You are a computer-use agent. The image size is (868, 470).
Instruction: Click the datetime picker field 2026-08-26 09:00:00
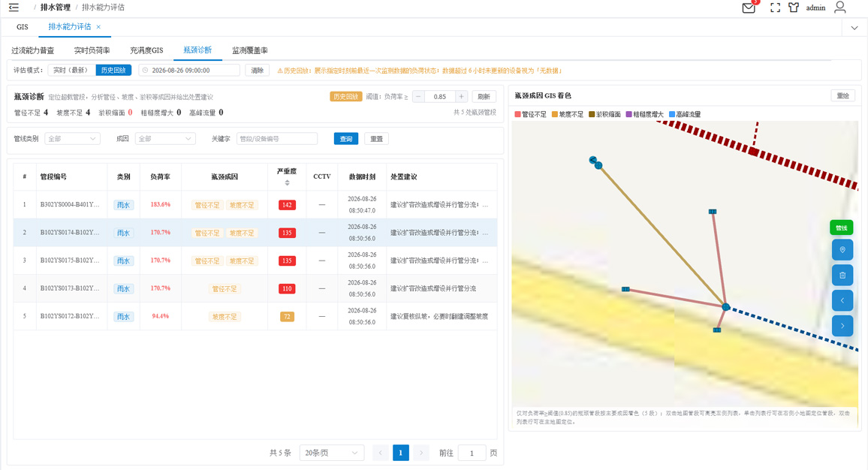[188, 71]
